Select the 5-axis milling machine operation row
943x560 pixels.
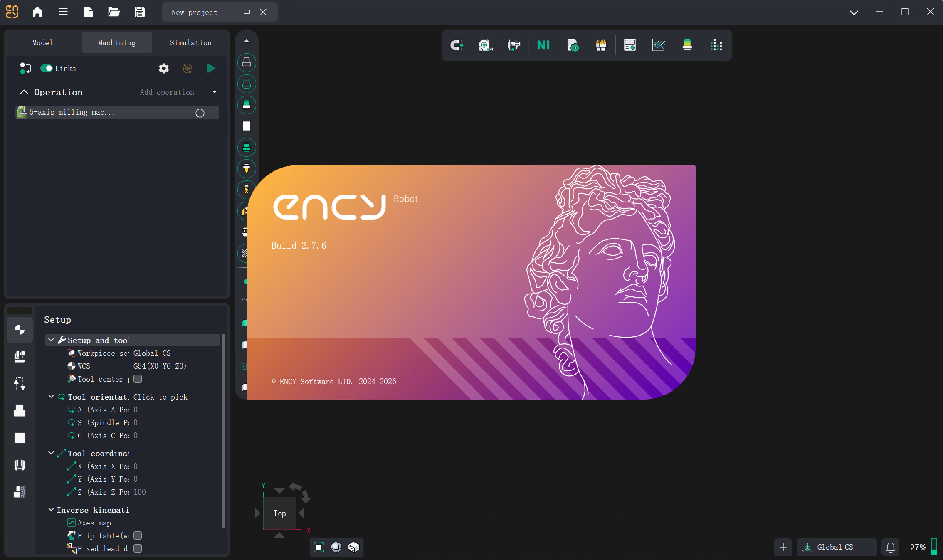point(117,113)
